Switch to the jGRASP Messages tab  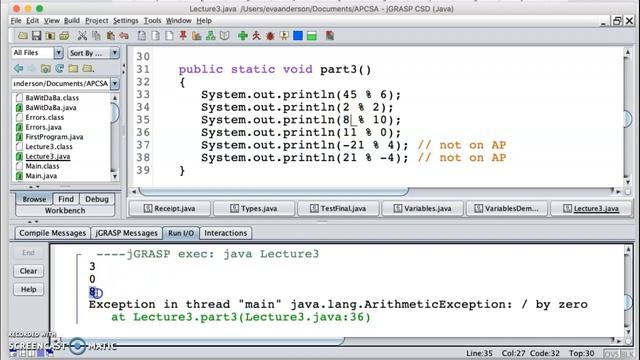tap(126, 233)
